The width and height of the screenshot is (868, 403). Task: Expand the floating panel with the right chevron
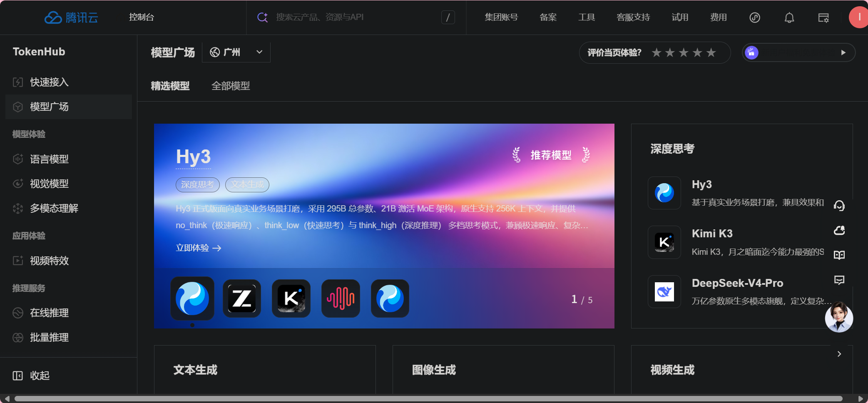tap(839, 354)
